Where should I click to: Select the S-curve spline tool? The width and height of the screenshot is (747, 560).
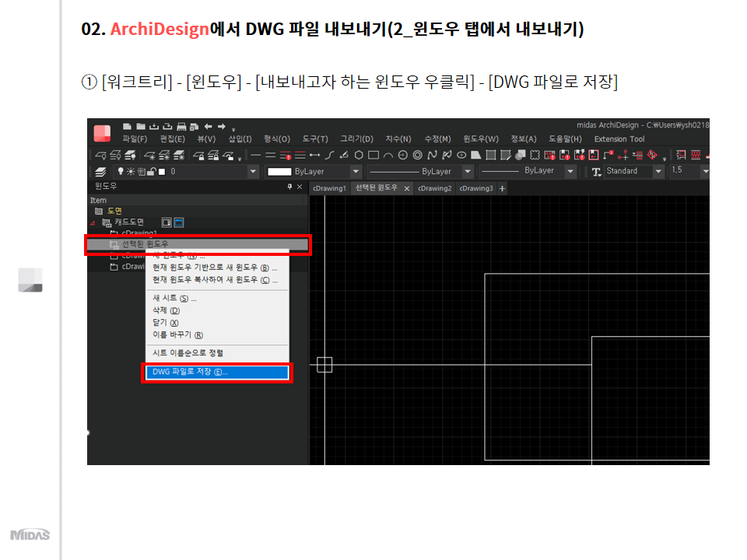pos(330,155)
